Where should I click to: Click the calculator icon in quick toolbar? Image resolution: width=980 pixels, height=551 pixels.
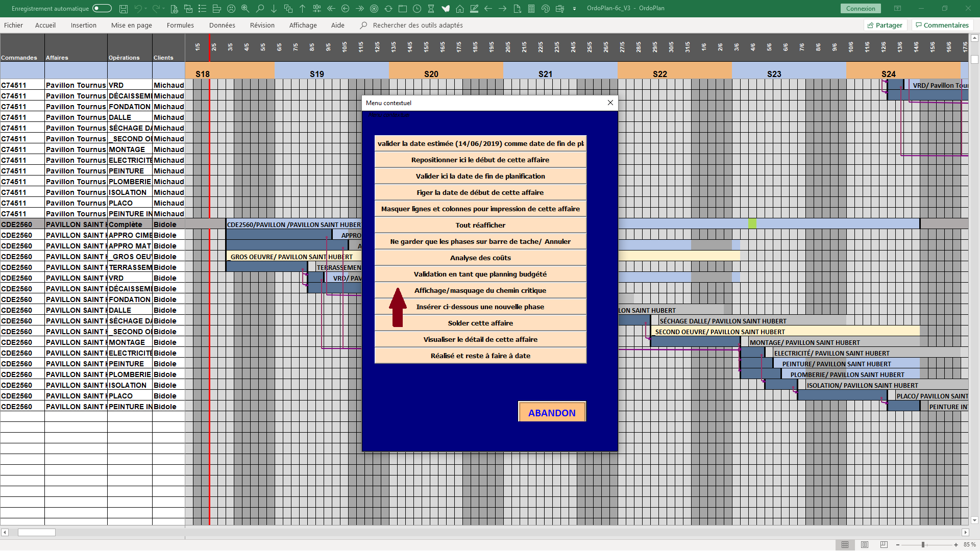pyautogui.click(x=531, y=8)
